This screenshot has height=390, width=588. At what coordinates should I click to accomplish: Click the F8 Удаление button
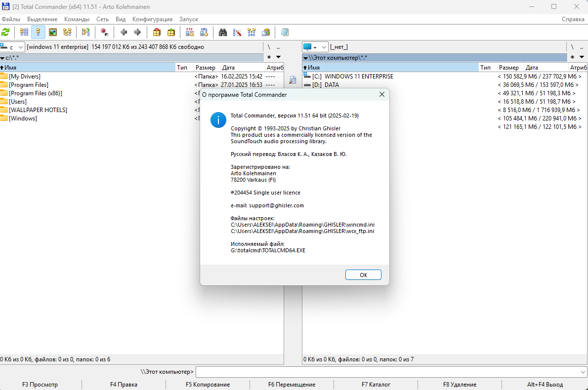pos(460,385)
